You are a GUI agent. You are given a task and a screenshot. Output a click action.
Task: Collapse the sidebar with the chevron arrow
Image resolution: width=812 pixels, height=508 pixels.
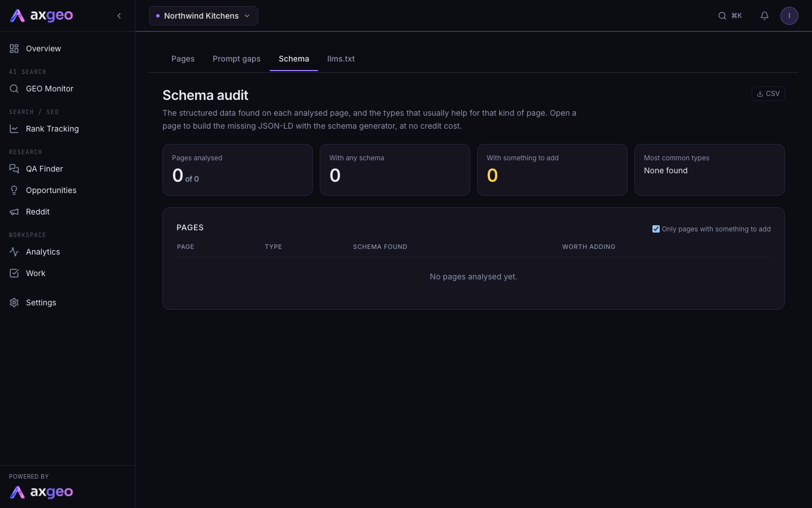tap(119, 16)
